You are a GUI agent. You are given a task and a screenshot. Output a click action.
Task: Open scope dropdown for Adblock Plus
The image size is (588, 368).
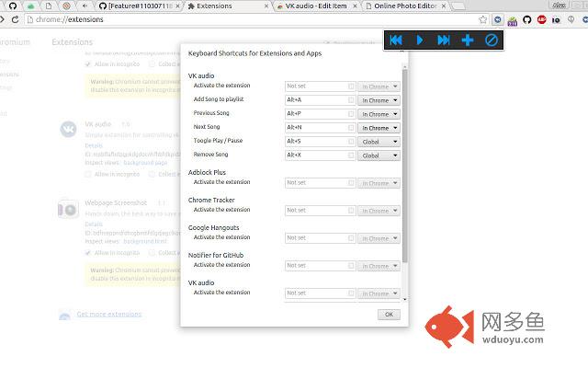379,183
